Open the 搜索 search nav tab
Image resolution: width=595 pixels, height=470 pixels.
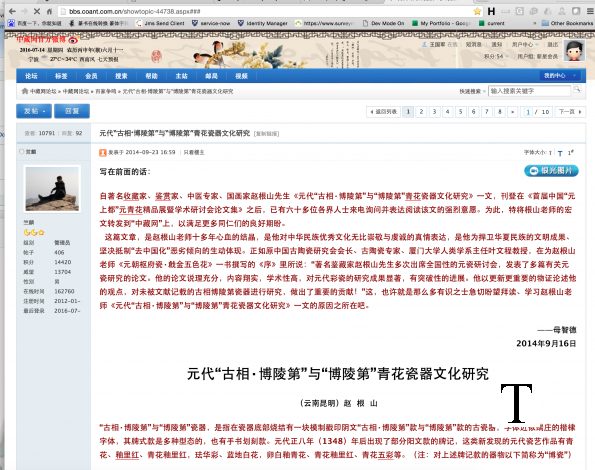point(121,76)
